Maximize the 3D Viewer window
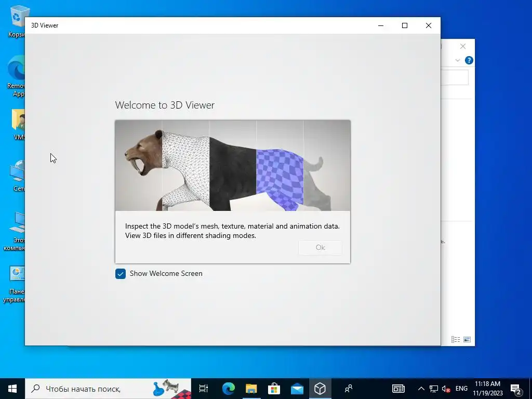 point(404,25)
